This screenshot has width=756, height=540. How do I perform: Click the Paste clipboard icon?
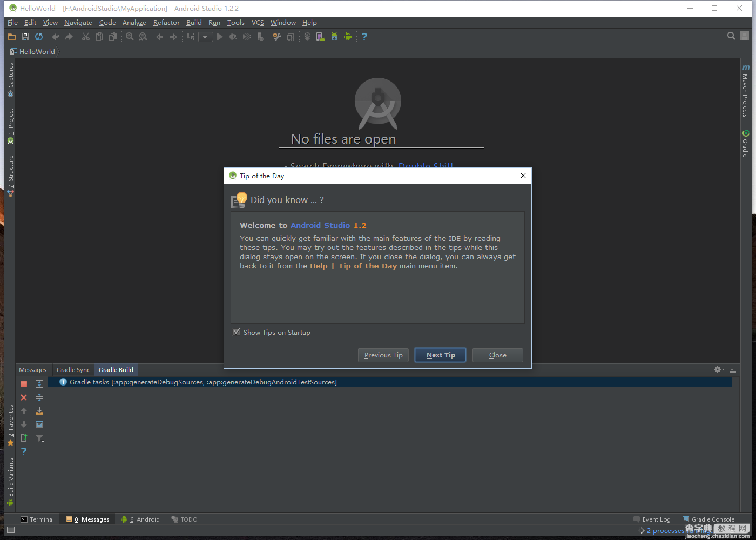[x=113, y=37]
